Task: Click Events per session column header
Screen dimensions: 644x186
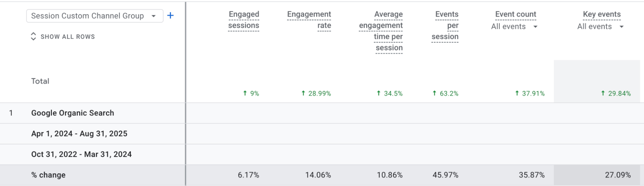Action: pos(445,25)
